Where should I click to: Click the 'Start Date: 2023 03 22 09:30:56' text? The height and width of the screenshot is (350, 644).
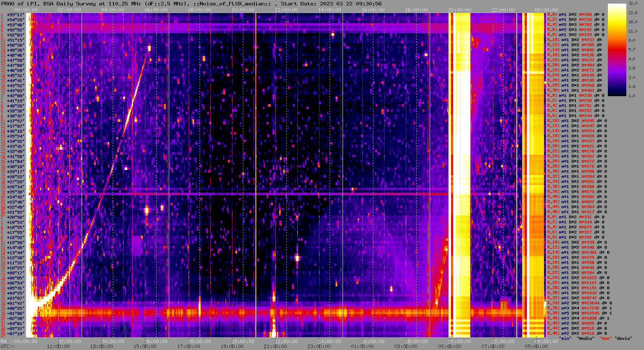pyautogui.click(x=331, y=4)
